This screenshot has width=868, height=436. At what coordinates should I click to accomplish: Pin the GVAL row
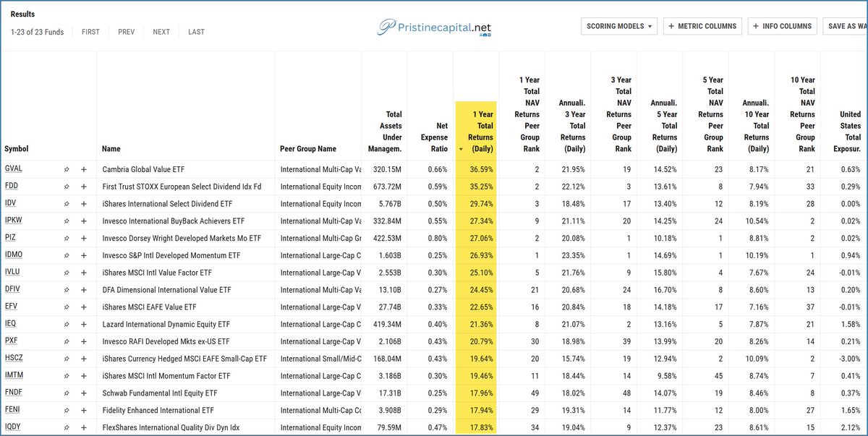point(66,169)
